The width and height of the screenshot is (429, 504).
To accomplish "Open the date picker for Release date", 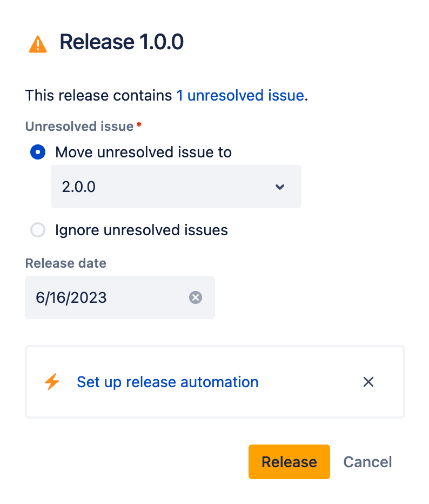I will click(x=97, y=297).
